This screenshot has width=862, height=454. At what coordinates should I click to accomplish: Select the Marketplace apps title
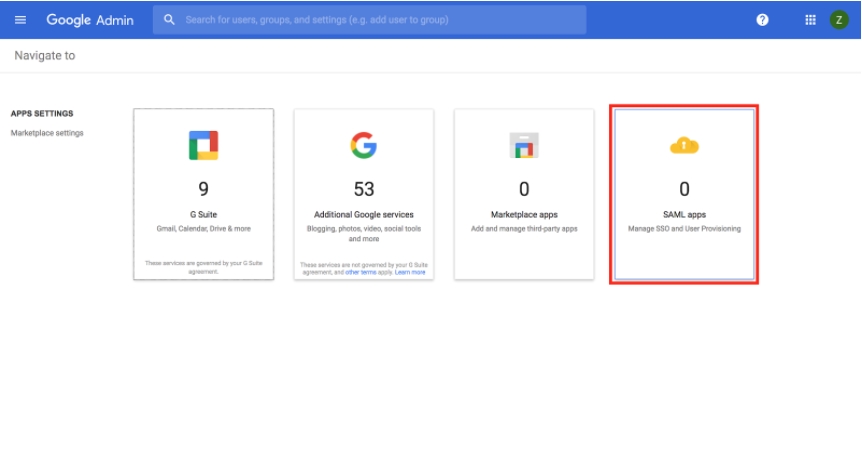coord(524,214)
